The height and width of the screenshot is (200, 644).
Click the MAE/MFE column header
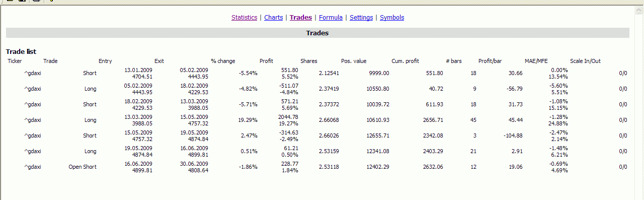point(536,61)
